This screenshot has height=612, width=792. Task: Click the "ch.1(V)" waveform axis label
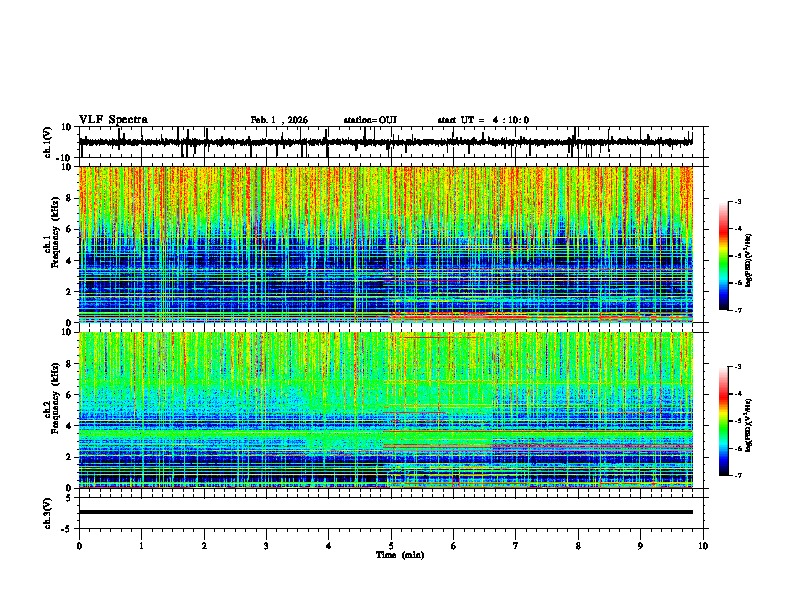pos(48,142)
